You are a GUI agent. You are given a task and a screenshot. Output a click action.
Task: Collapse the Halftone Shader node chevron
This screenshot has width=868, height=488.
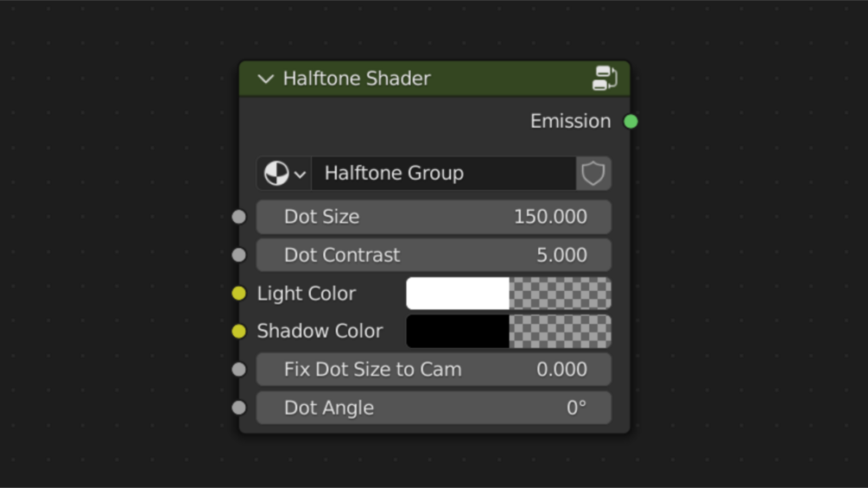pos(265,79)
